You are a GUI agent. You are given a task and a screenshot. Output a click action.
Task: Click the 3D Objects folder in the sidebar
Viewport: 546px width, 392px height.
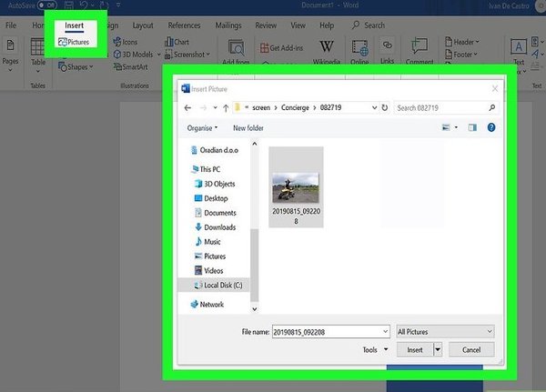point(218,184)
